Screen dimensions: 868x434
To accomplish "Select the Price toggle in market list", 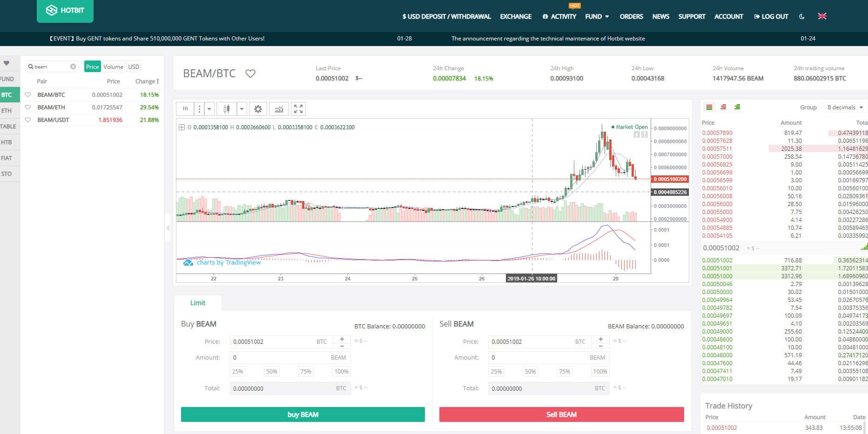I will point(93,67).
